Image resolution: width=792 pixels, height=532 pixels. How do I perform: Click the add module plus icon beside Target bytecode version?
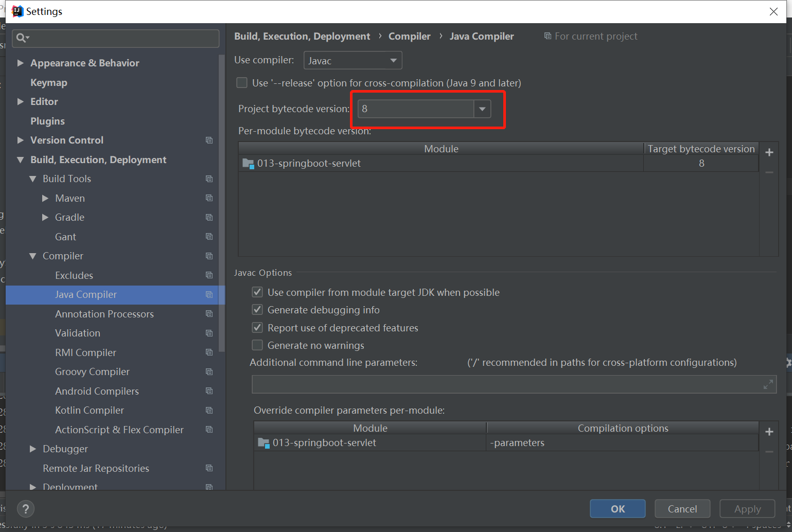point(769,152)
